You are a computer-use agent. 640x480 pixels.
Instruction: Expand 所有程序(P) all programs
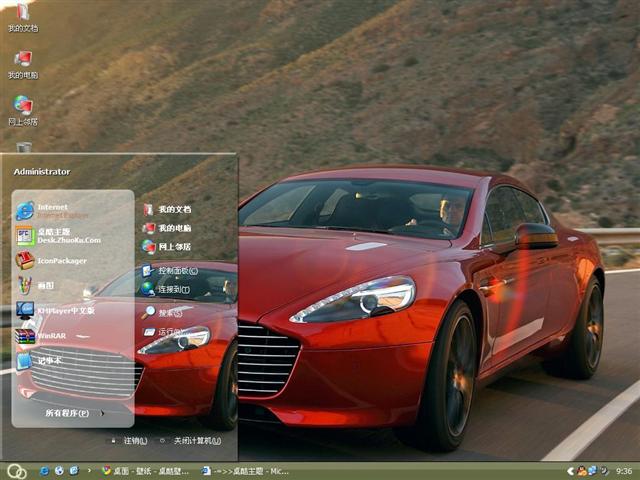coord(74,413)
